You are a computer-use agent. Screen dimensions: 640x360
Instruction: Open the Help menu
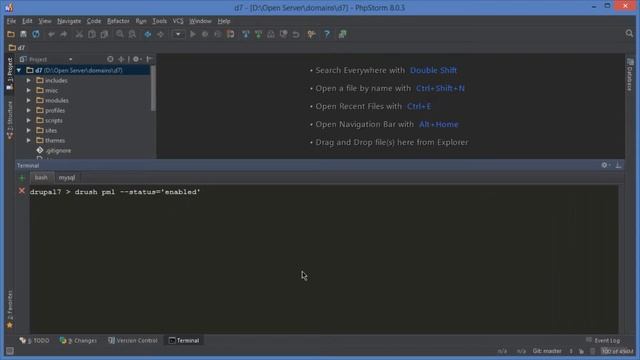tap(224, 21)
